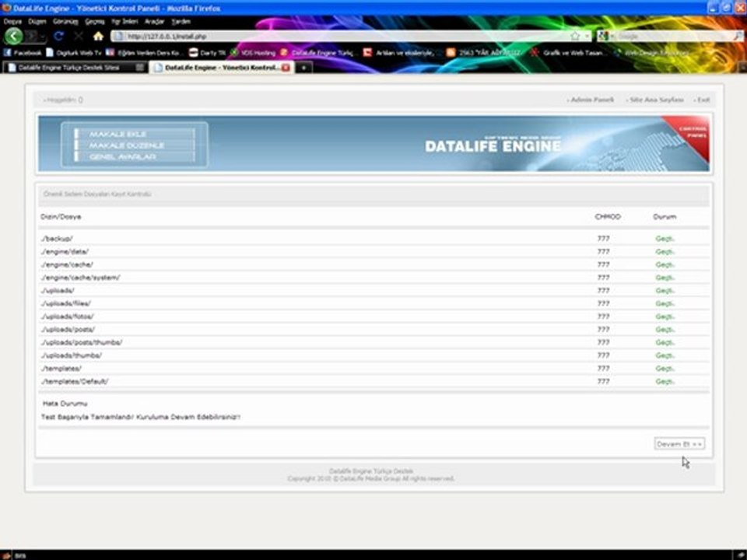The height and width of the screenshot is (560, 747).
Task: Open the search engine selector dropdown
Action: (x=604, y=37)
